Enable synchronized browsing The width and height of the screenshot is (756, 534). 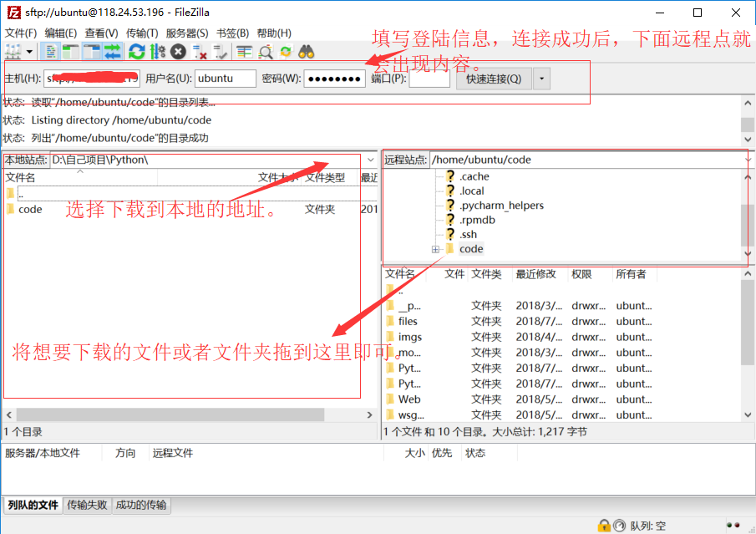287,51
